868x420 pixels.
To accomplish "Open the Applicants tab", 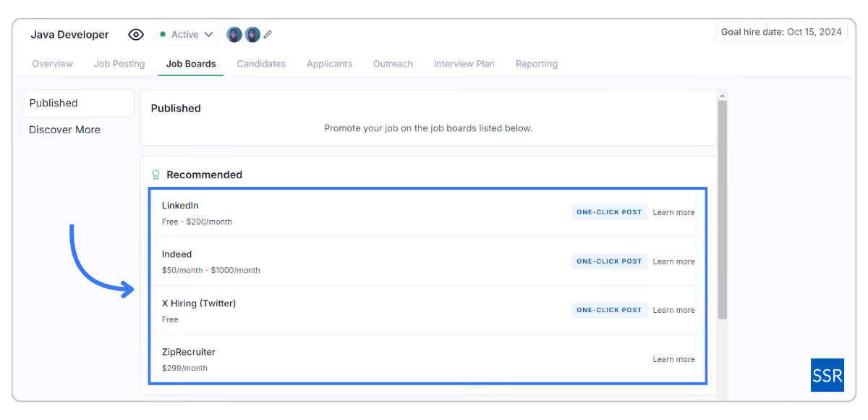I will (x=329, y=64).
